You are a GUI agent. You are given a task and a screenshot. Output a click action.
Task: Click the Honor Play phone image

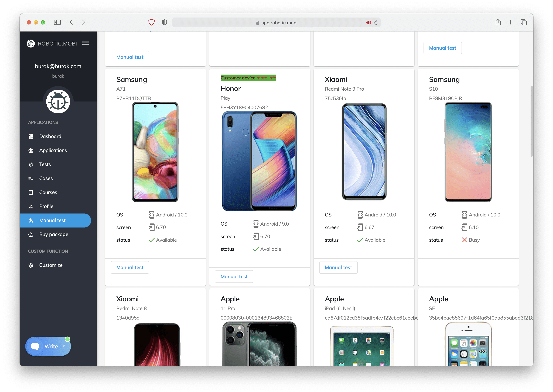click(x=259, y=161)
